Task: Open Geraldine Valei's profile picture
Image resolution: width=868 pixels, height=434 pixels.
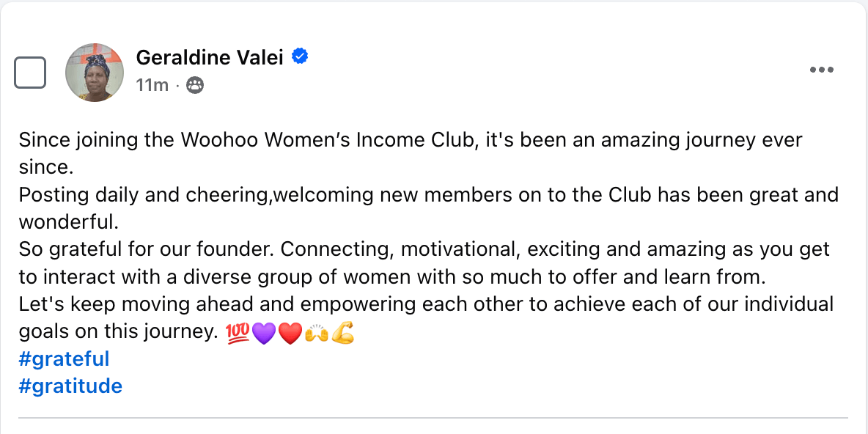Action: pos(94,72)
